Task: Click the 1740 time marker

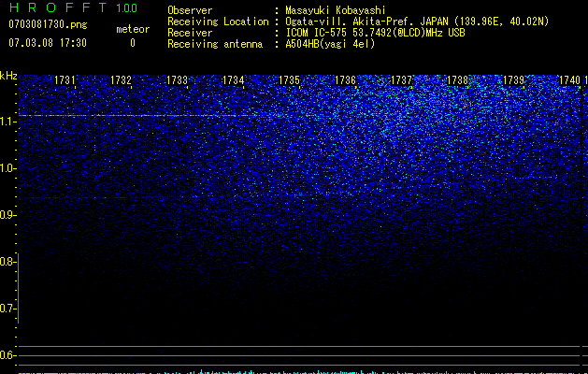Action: tap(569, 80)
